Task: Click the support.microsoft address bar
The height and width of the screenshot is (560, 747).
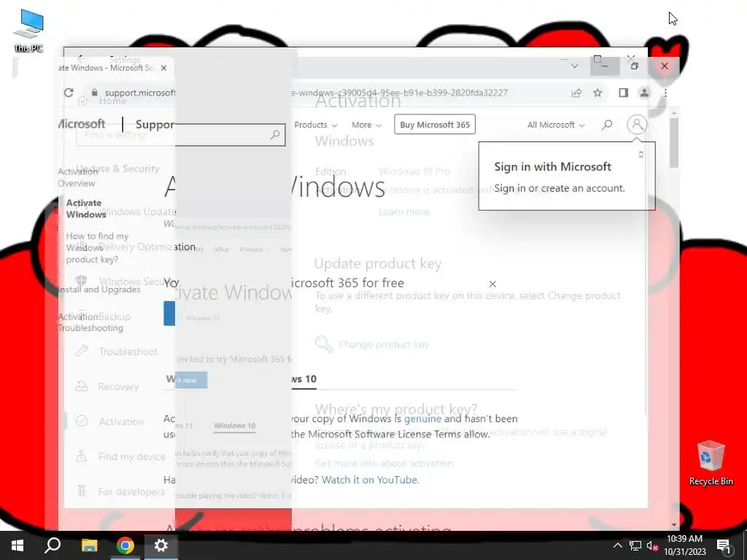Action: click(x=305, y=93)
